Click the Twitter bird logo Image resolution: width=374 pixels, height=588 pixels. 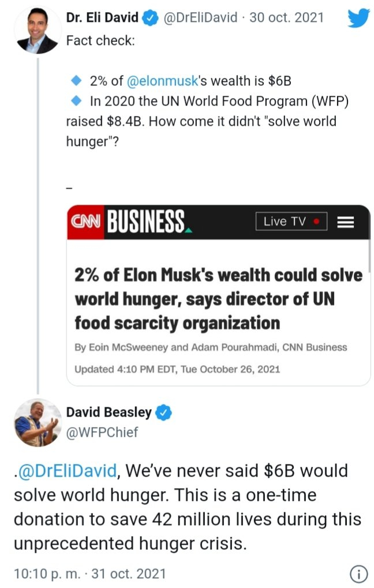(x=359, y=18)
